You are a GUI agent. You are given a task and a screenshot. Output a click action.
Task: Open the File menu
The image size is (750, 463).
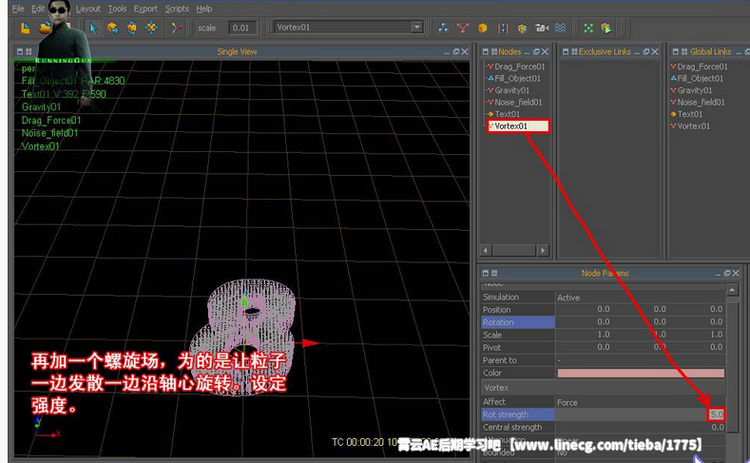coord(18,9)
